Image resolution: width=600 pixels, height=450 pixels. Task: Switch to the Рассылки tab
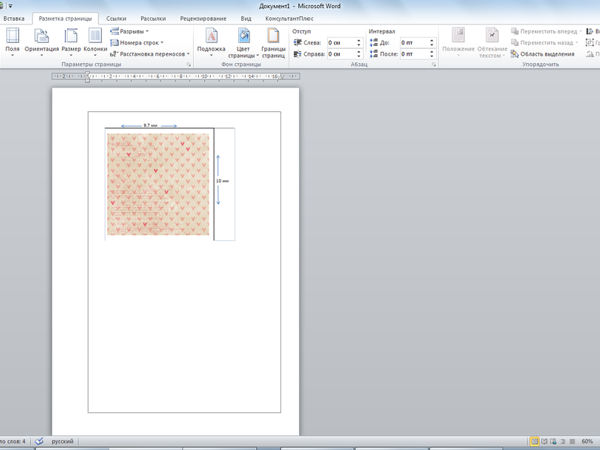click(x=153, y=18)
